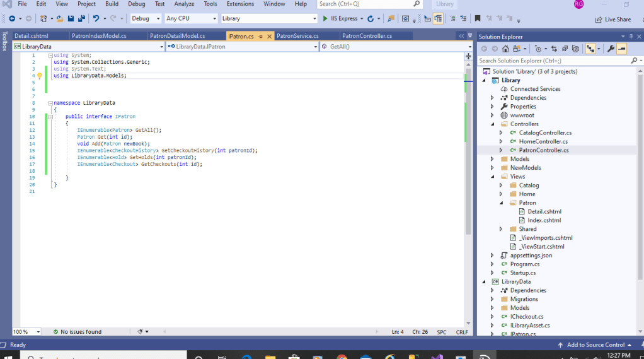The image size is (644, 359).
Task: Open Properties wrench icon in Solution Explorer
Action: click(610, 49)
